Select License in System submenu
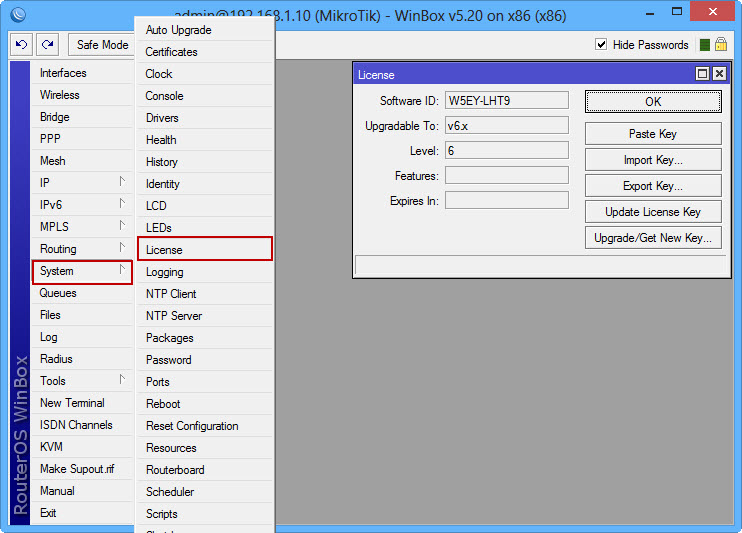Viewport: 742px width, 533px height. coord(205,249)
